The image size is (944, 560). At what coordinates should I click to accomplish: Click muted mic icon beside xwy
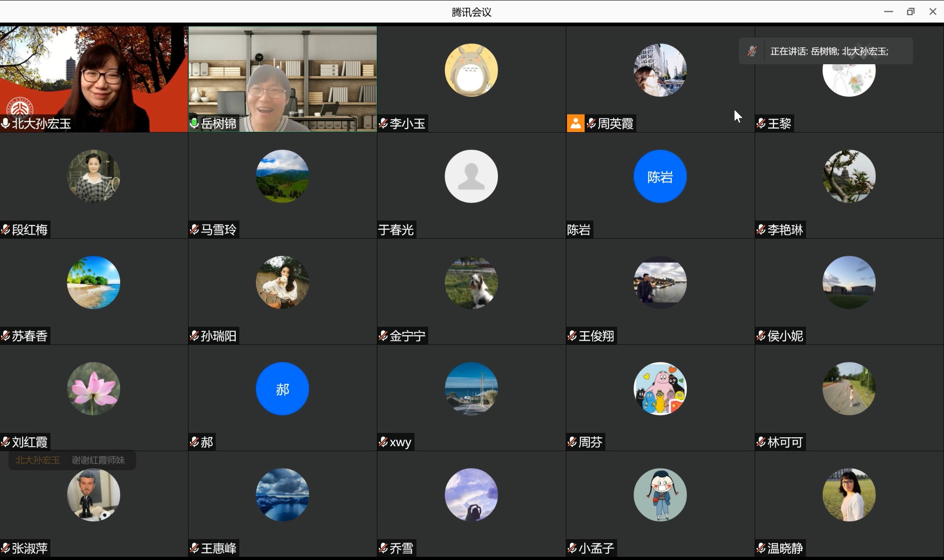(383, 442)
